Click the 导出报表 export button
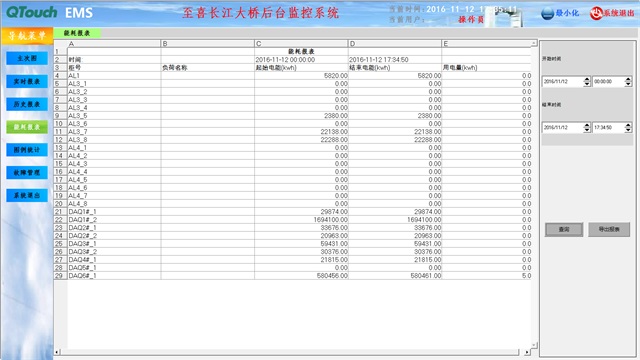Screen dimensions: 640x360 (609, 229)
